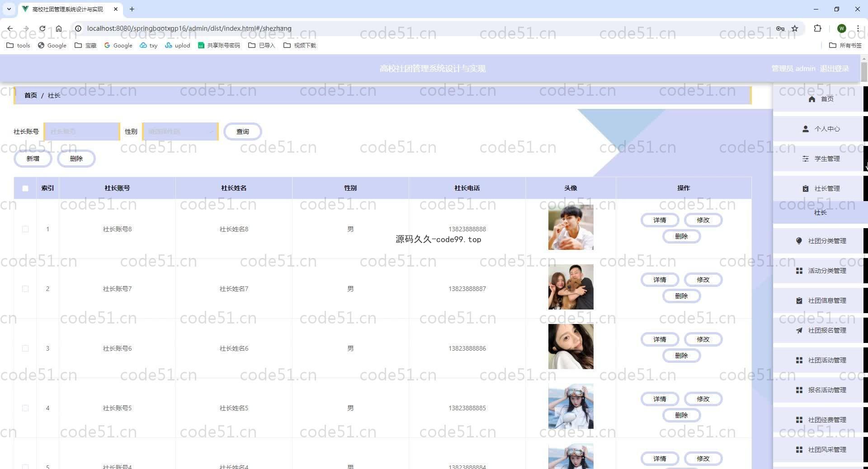This screenshot has width=868, height=469.
Task: Reload the page with the refresh icon
Action: (x=42, y=28)
